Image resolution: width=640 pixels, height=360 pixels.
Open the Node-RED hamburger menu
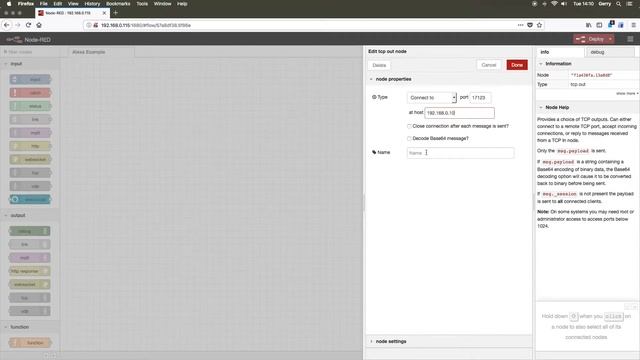(x=630, y=39)
